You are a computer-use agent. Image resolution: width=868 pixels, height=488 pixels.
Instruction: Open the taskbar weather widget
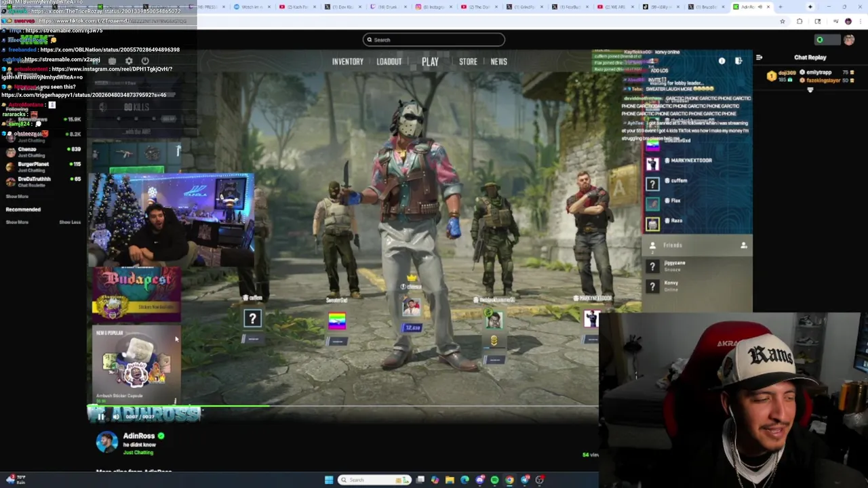(16, 479)
